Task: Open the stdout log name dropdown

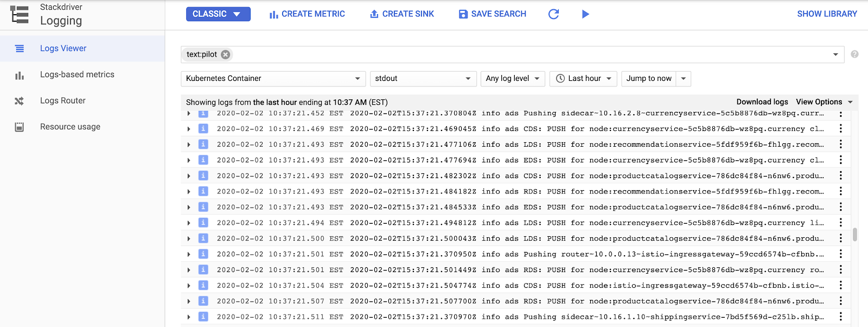Action: click(423, 79)
